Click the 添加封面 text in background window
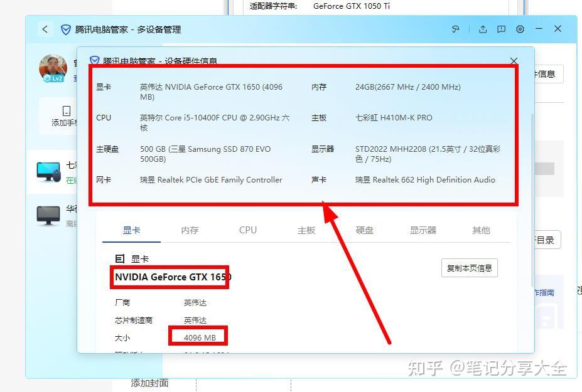582x392 pixels. pyautogui.click(x=149, y=383)
